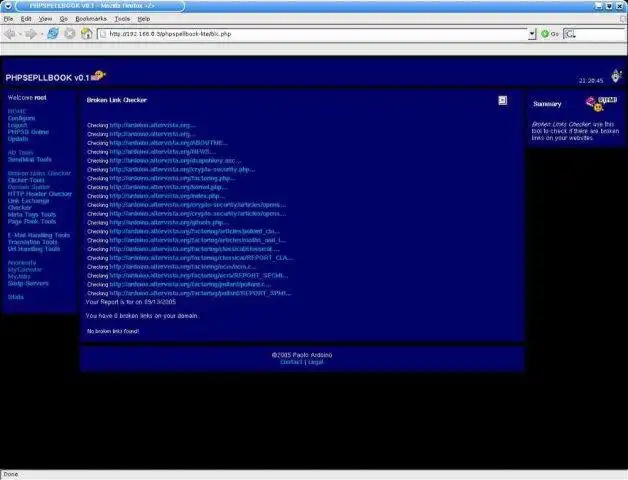Open the window menu icon in the title bar
Viewport: 628px width, 480px height.
pyautogui.click(x=8, y=6)
